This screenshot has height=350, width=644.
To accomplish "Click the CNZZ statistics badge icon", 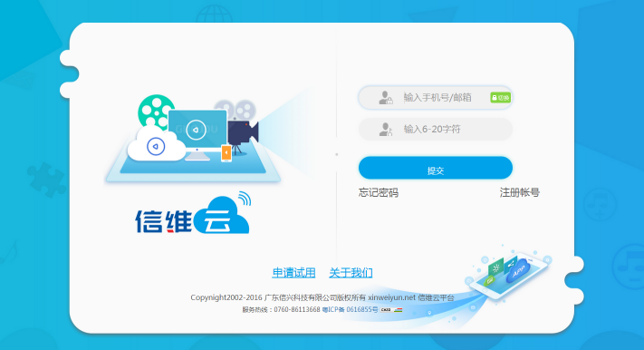I will tap(386, 310).
